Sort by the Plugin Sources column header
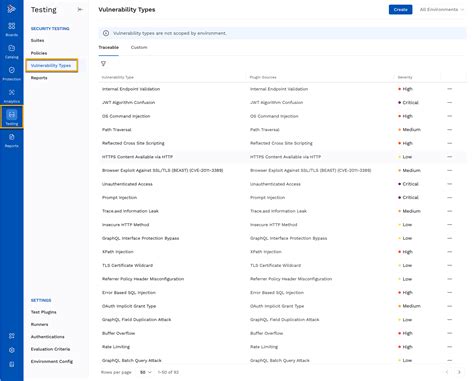This screenshot has height=381, width=474. 263,77
